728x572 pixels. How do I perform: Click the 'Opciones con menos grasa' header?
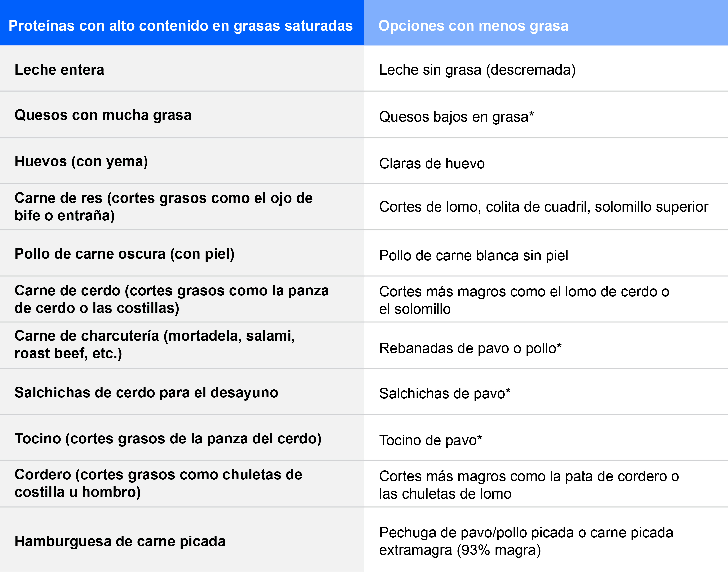473,26
